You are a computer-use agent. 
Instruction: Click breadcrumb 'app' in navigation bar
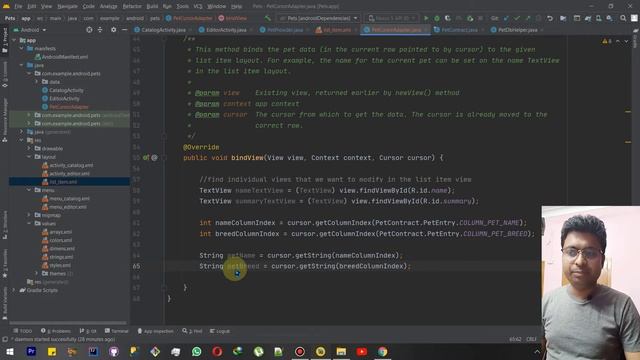26,18
